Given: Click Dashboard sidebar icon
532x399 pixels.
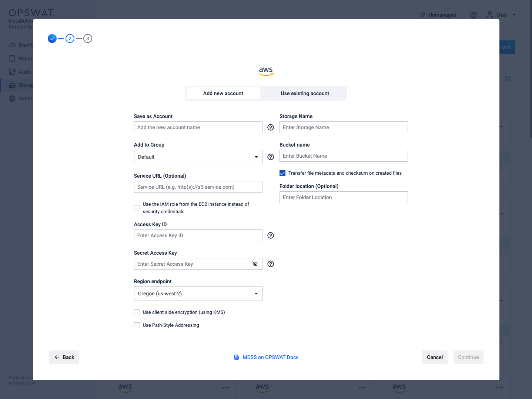Looking at the screenshot, I should coord(12,45).
